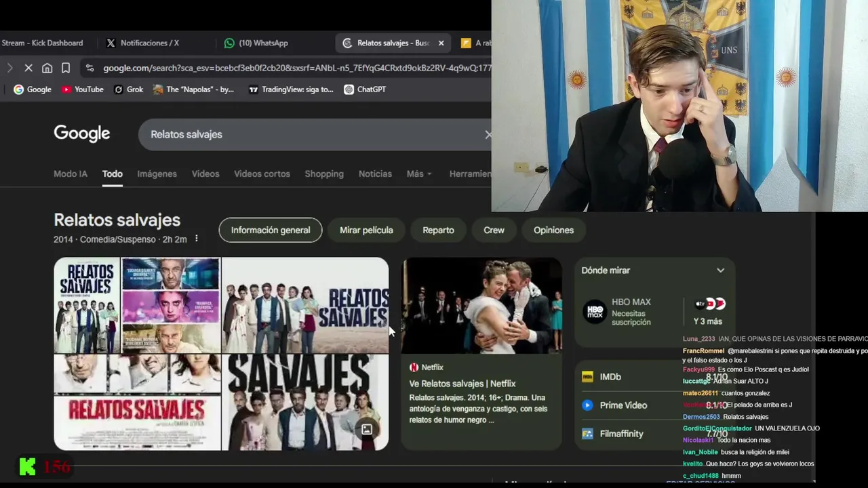868x488 pixels.
Task: Open Imágenes search tab
Action: (157, 174)
